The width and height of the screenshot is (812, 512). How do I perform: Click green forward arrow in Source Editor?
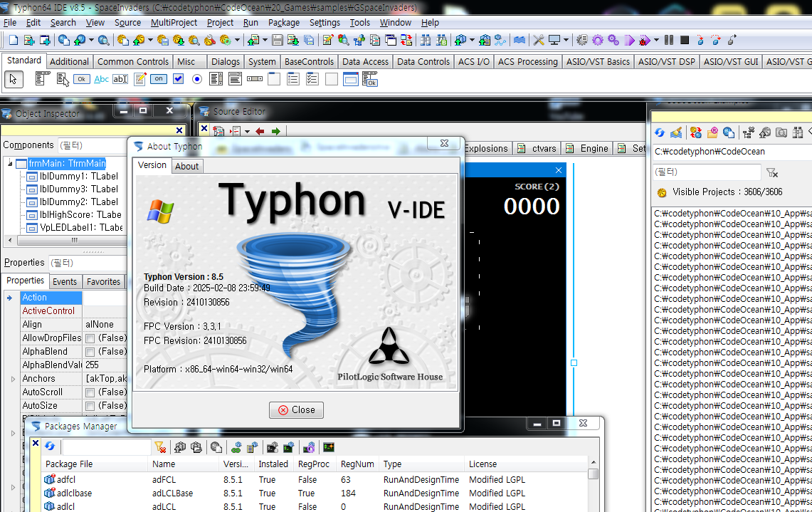276,132
